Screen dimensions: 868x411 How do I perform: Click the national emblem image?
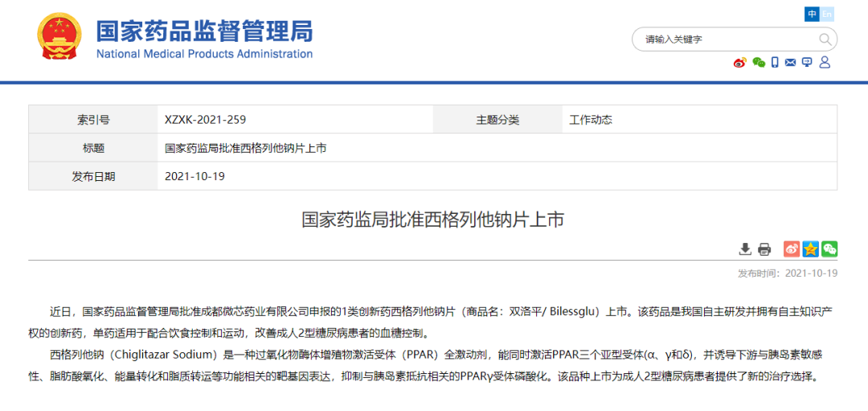tap(59, 38)
